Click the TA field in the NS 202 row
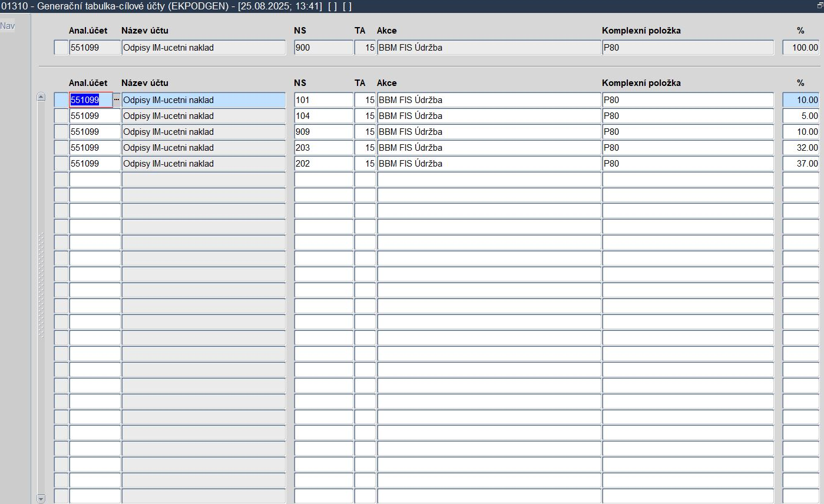The height and width of the screenshot is (504, 824). [365, 164]
